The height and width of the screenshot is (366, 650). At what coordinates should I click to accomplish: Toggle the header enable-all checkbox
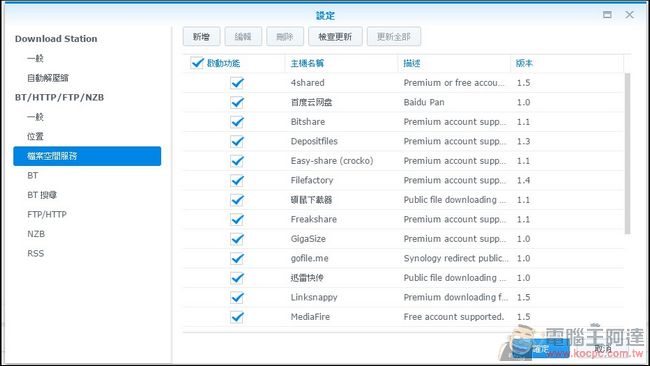coord(197,63)
